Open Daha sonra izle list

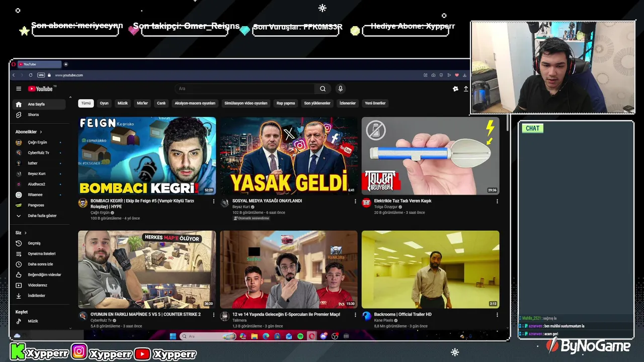coord(39,264)
